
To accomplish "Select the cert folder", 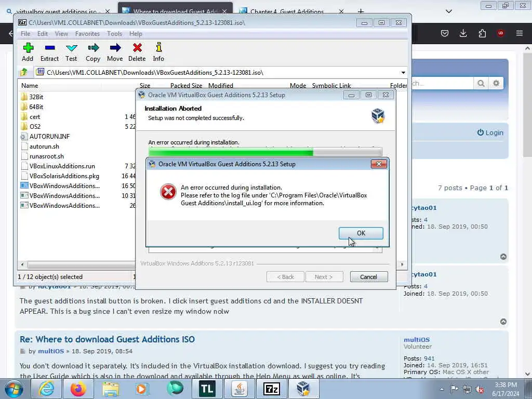I will pyautogui.click(x=31, y=117).
